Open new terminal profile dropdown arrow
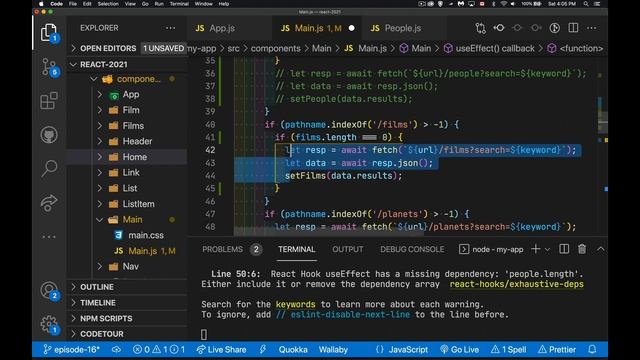The width and height of the screenshot is (640, 360). (x=547, y=249)
